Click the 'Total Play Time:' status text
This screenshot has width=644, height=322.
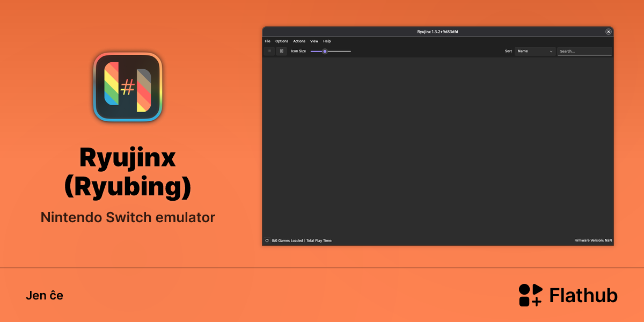click(x=319, y=240)
